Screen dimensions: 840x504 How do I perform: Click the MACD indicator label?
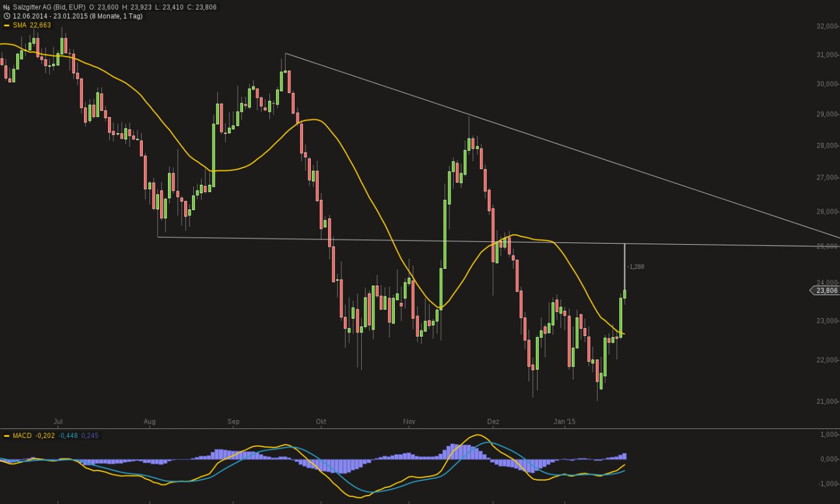pos(22,436)
